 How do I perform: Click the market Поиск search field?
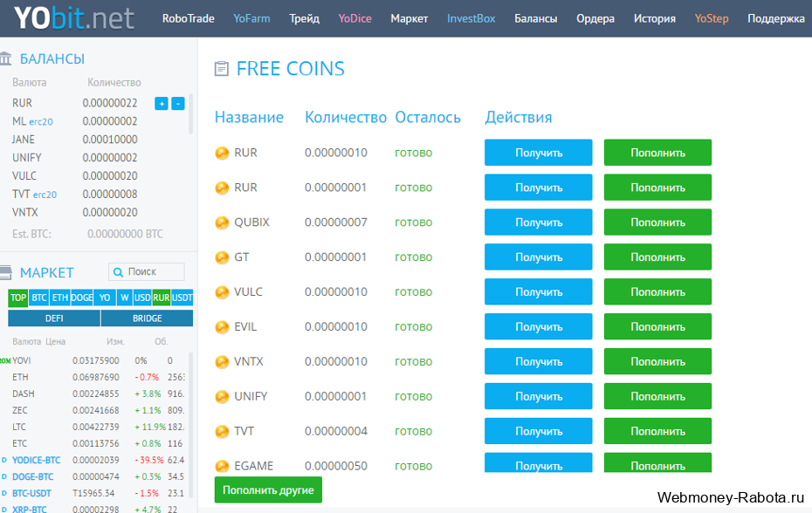(147, 272)
